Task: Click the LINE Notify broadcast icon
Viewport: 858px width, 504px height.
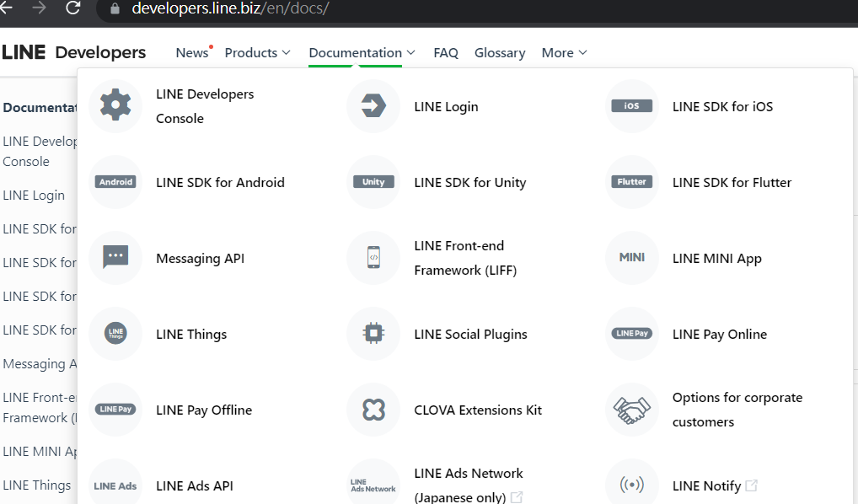Action: click(631, 485)
